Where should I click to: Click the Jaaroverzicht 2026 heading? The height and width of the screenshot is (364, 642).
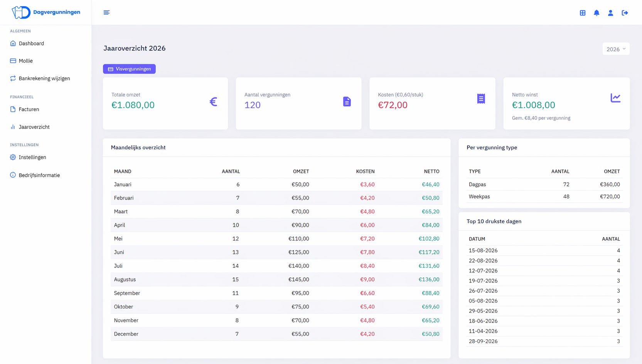135,48
